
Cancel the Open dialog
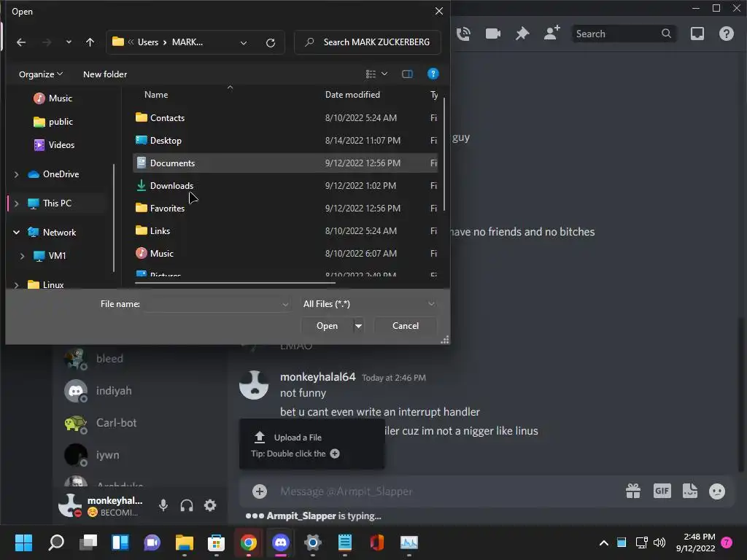tap(406, 326)
